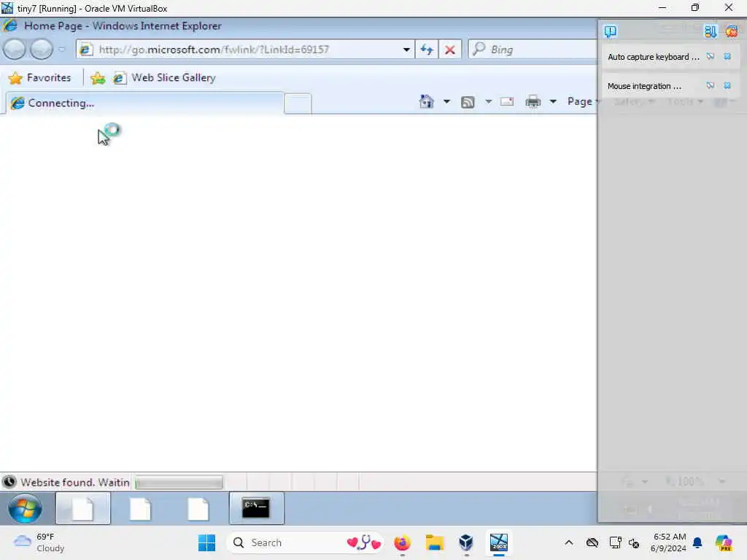
Task: Show hidden system tray icons chevron
Action: [x=569, y=542]
